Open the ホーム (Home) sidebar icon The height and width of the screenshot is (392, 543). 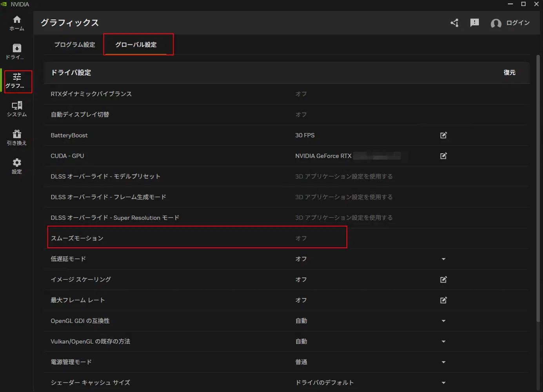[17, 23]
